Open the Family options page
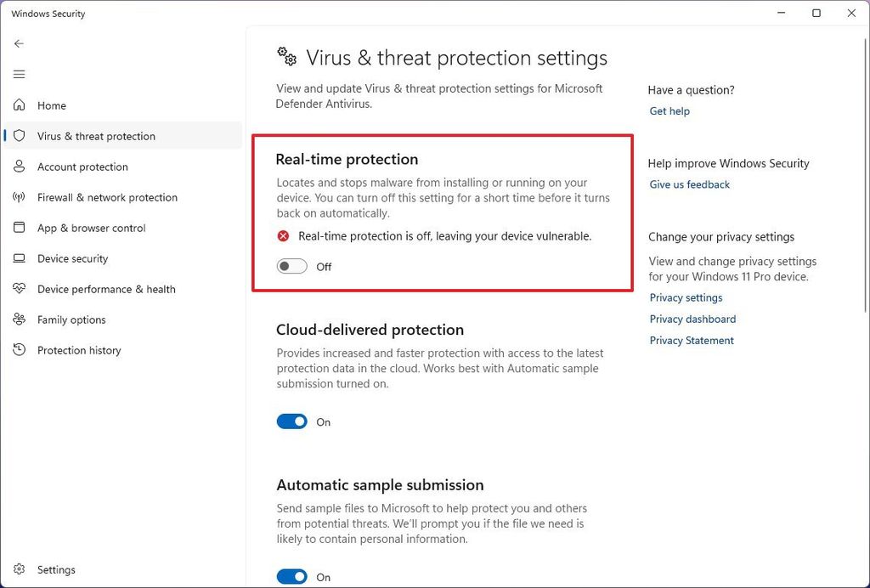The width and height of the screenshot is (870, 588). tap(71, 319)
